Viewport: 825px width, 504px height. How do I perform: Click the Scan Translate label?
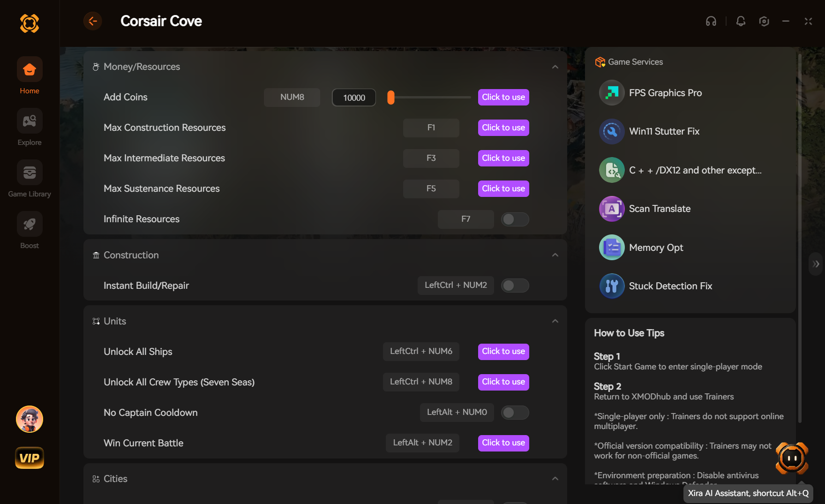(x=660, y=209)
